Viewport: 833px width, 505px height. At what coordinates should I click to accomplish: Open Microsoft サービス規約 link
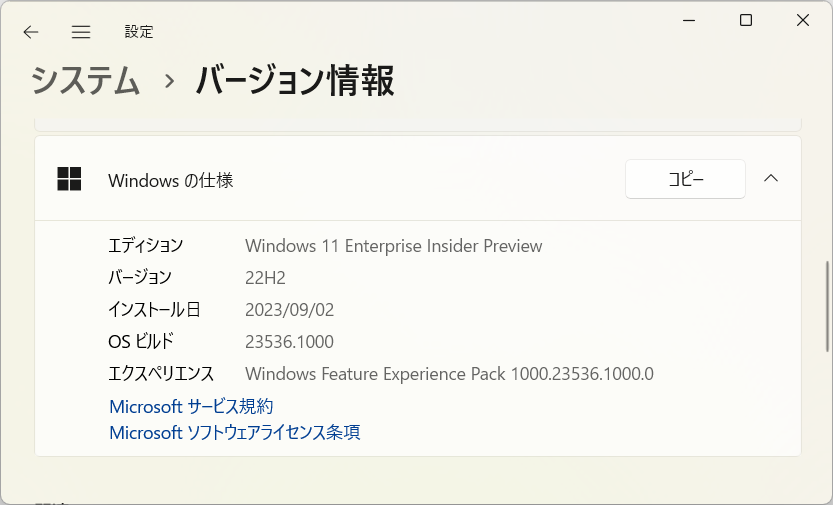point(191,406)
